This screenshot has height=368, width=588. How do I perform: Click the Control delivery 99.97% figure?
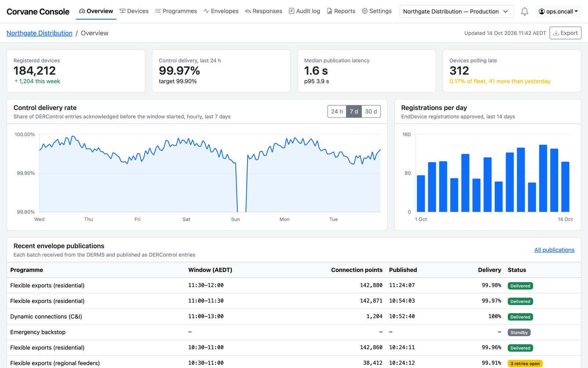click(179, 71)
